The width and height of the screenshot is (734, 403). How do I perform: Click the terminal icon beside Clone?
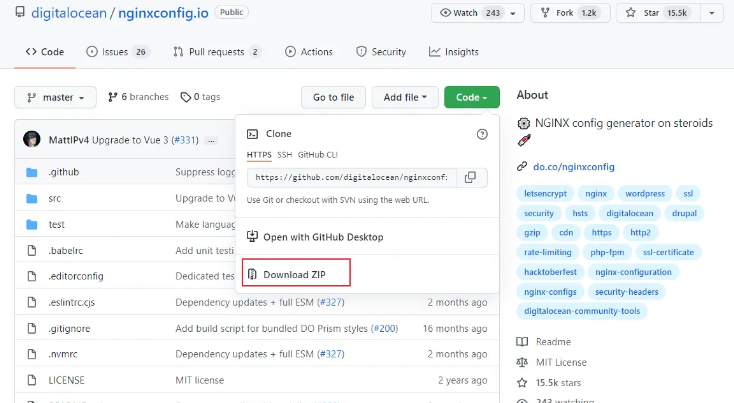252,134
